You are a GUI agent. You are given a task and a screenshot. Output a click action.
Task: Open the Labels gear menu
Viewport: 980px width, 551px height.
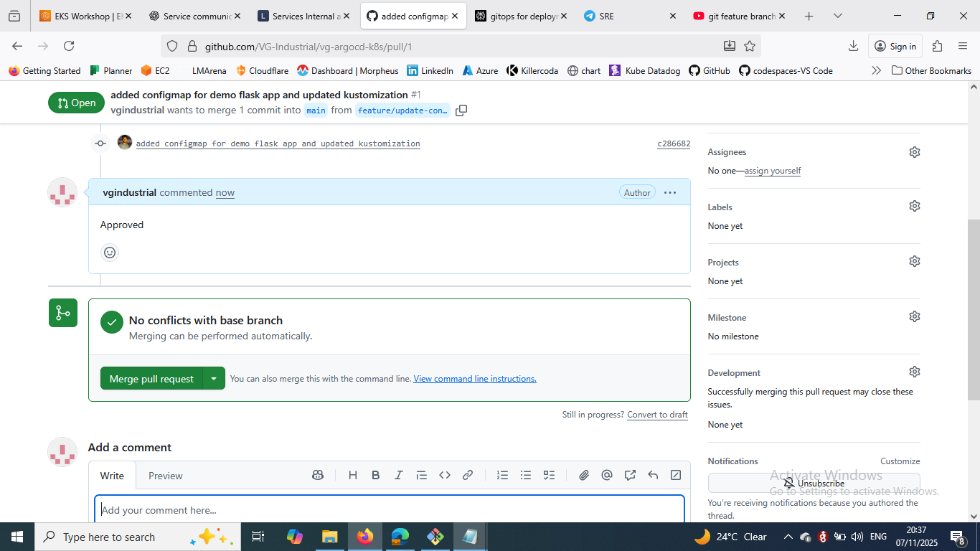tap(914, 206)
